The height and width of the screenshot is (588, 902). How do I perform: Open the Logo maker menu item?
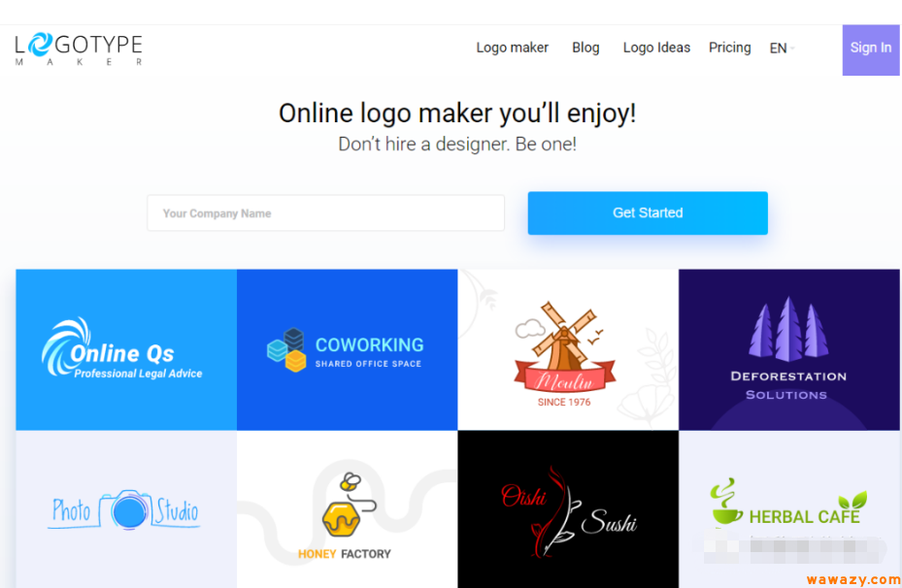(x=512, y=48)
